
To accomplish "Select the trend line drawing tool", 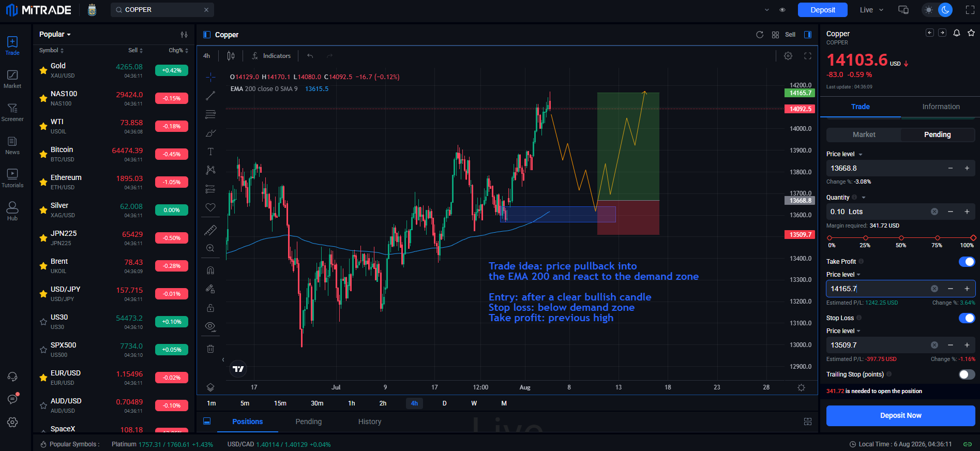I will [210, 96].
